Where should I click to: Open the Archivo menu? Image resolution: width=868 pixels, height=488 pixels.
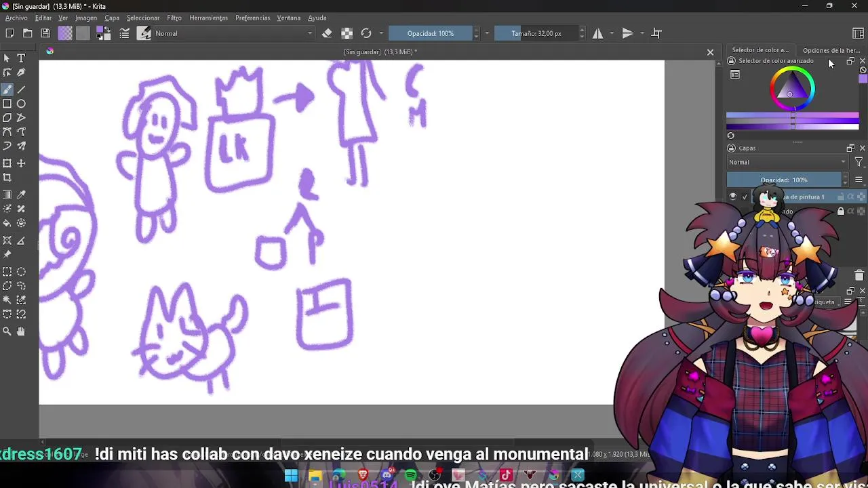click(16, 18)
